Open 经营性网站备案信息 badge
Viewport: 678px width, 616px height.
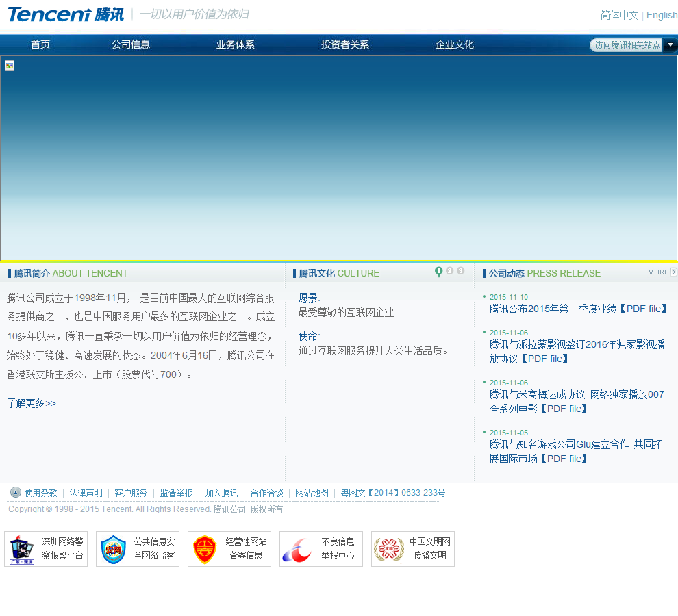coord(229,548)
